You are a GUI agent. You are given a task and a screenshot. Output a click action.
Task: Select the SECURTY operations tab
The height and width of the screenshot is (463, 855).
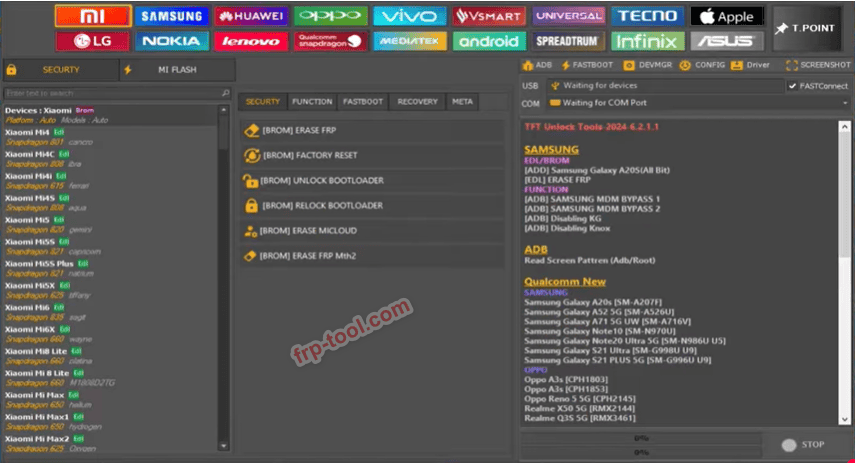(x=262, y=102)
